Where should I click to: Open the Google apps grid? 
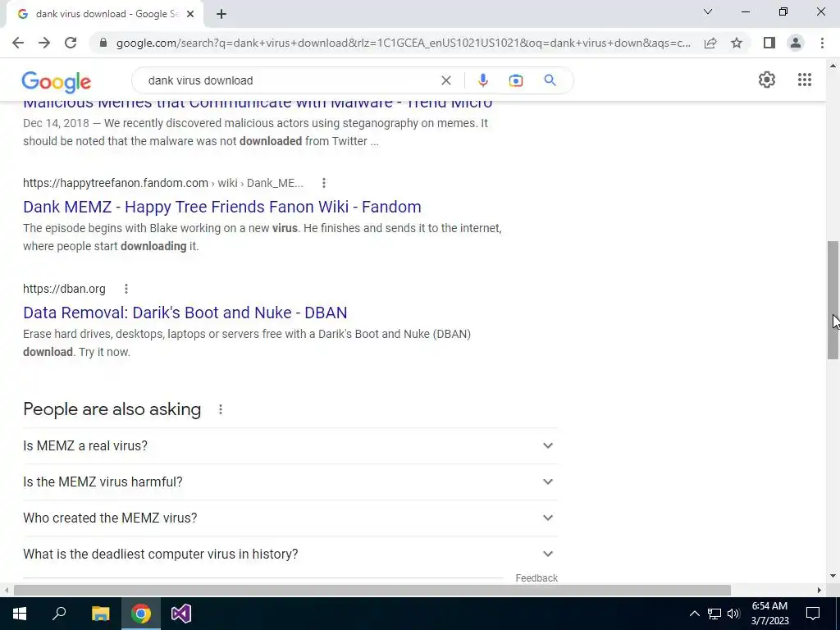point(804,80)
